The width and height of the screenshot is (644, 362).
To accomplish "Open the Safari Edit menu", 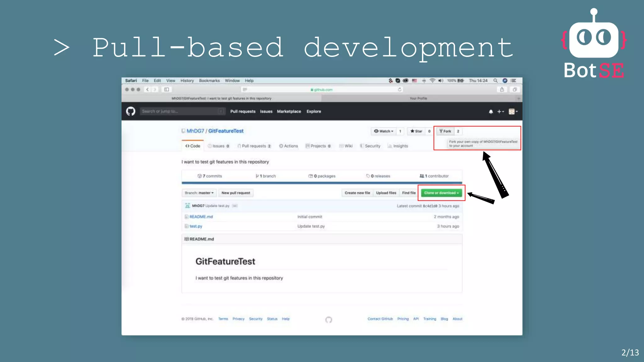I will pyautogui.click(x=157, y=80).
